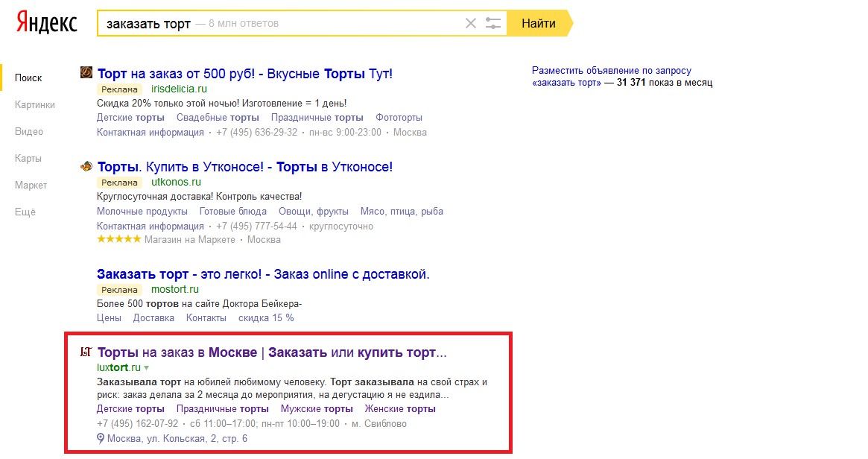Switch to the Картинки tab

point(35,104)
